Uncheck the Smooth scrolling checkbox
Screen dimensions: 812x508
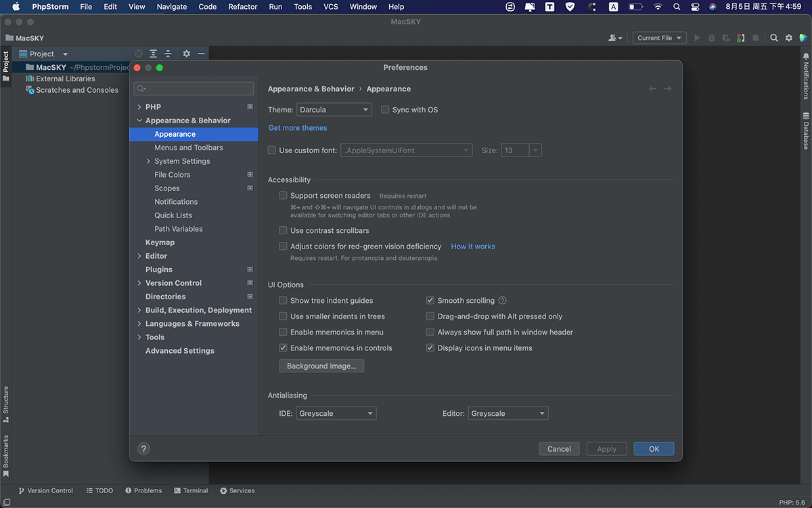(430, 301)
